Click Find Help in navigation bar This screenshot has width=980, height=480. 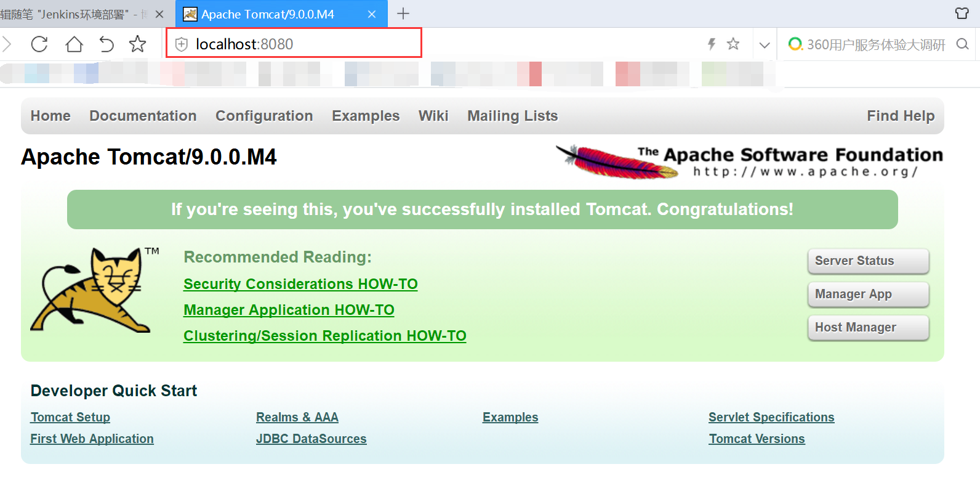tap(901, 116)
